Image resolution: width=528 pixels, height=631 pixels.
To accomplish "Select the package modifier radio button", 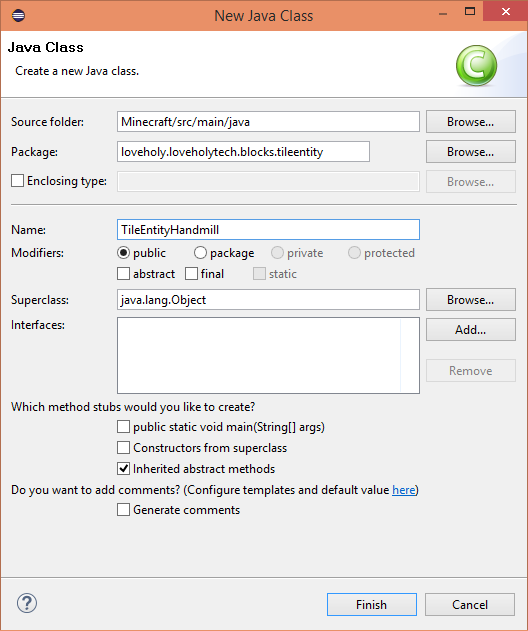I will pos(200,253).
